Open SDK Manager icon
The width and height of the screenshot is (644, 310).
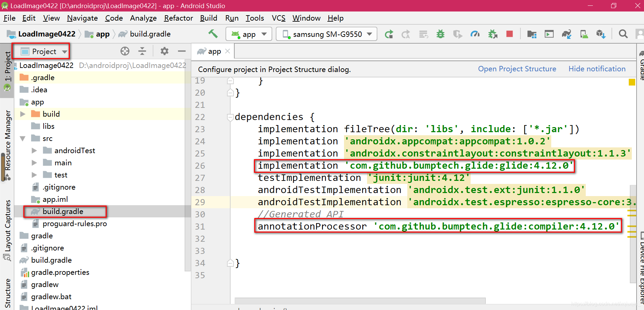601,34
